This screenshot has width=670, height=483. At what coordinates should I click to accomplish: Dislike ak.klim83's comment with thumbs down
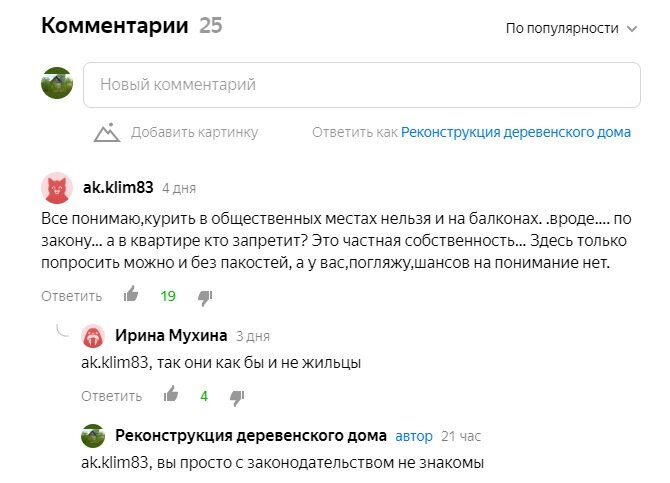tap(205, 297)
